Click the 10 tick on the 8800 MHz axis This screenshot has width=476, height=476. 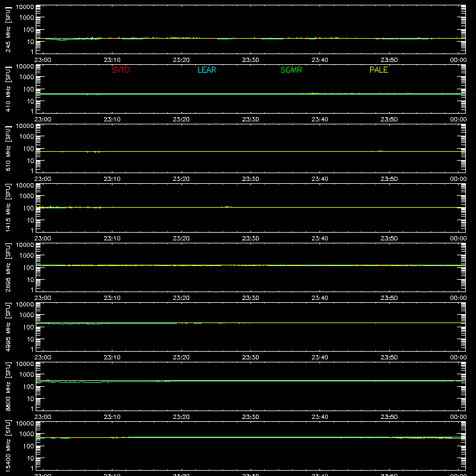point(30,399)
